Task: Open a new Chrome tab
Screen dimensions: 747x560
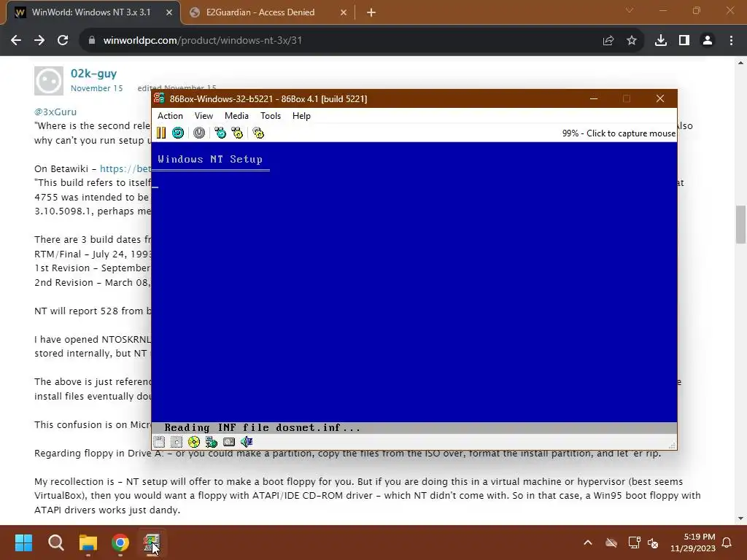Action: [371, 12]
